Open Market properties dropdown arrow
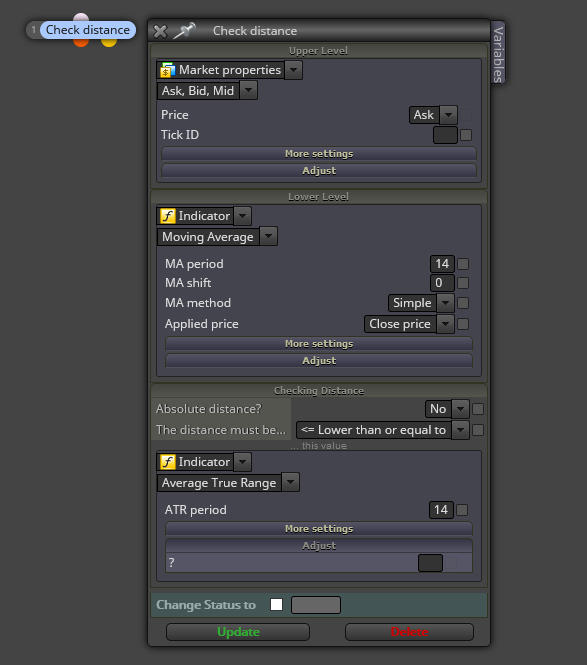This screenshot has height=665, width=587. (x=294, y=70)
